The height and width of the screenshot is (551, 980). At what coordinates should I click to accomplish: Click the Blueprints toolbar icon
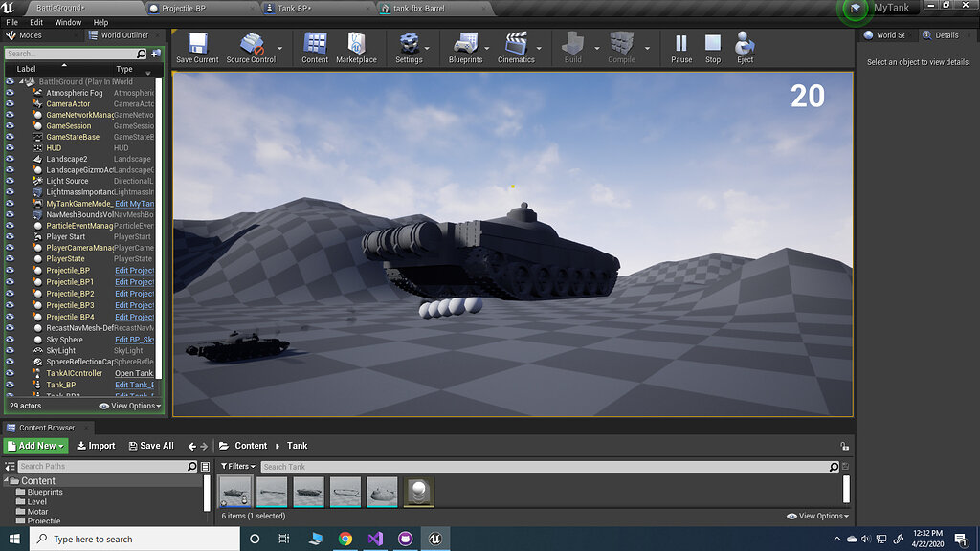click(x=465, y=45)
